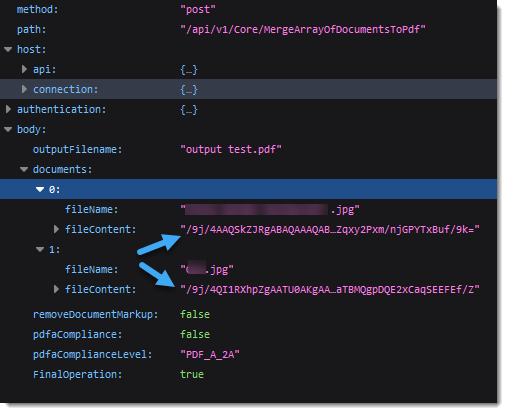Select the removeDocumentMarkup false value
The image size is (507, 413).
(x=195, y=314)
